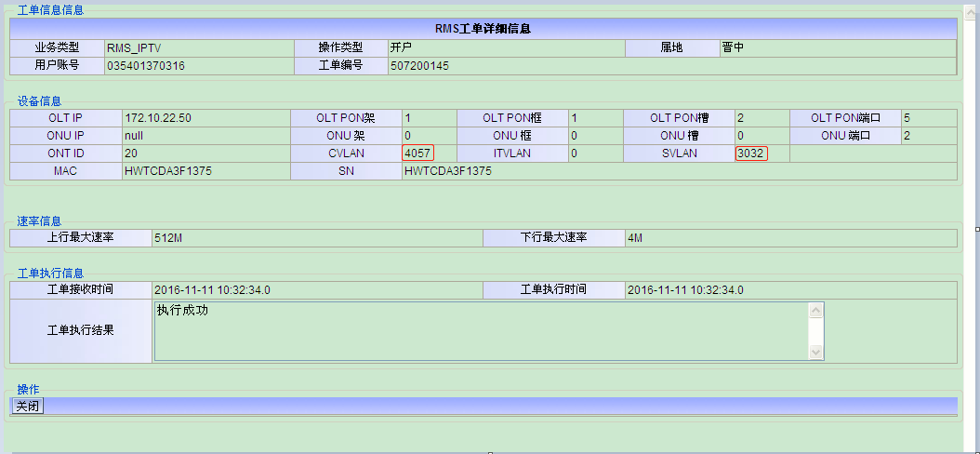Click the 工单接收时间 timestamp value

point(212,290)
